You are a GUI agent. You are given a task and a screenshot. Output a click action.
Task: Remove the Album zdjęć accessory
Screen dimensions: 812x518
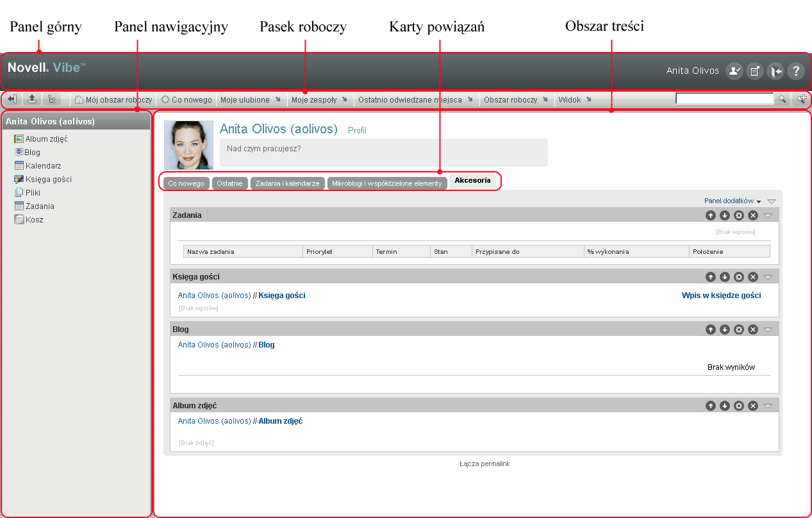pos(753,406)
